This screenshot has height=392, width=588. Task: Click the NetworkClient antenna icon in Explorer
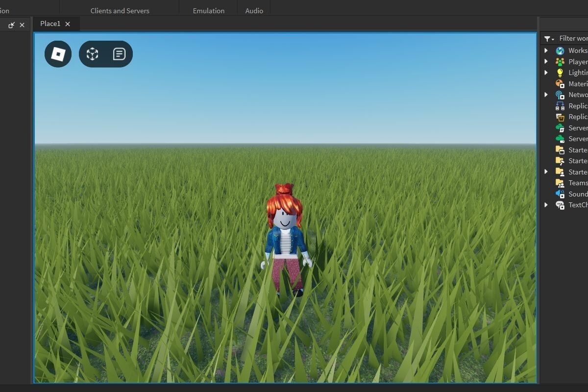[x=560, y=95]
